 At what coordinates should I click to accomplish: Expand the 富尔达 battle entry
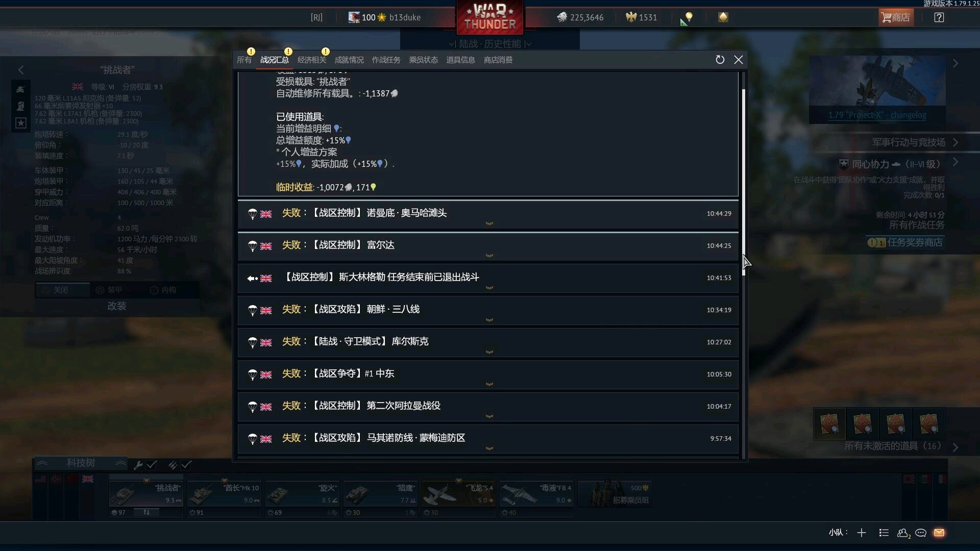tap(488, 246)
